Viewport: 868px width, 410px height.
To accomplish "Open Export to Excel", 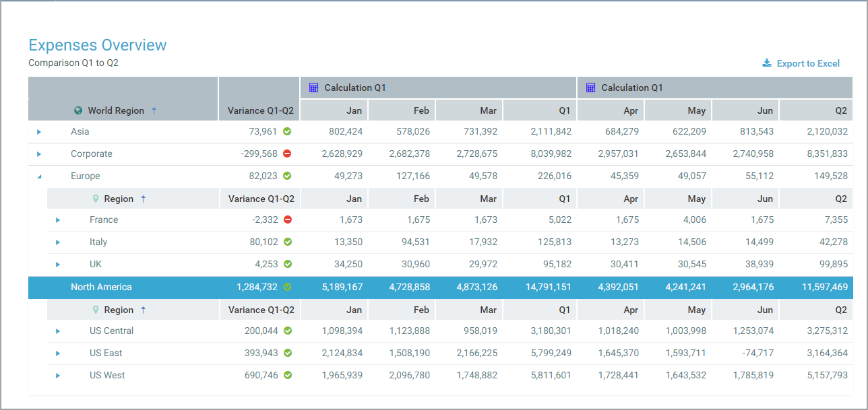I will (807, 63).
